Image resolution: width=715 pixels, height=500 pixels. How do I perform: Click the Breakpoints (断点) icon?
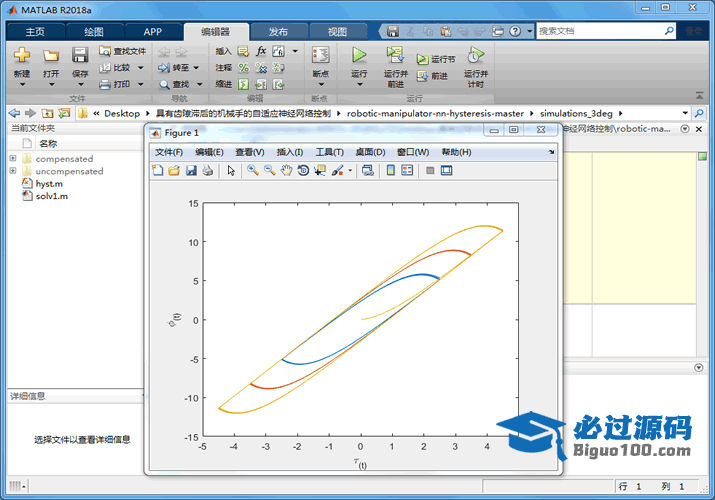[x=321, y=55]
